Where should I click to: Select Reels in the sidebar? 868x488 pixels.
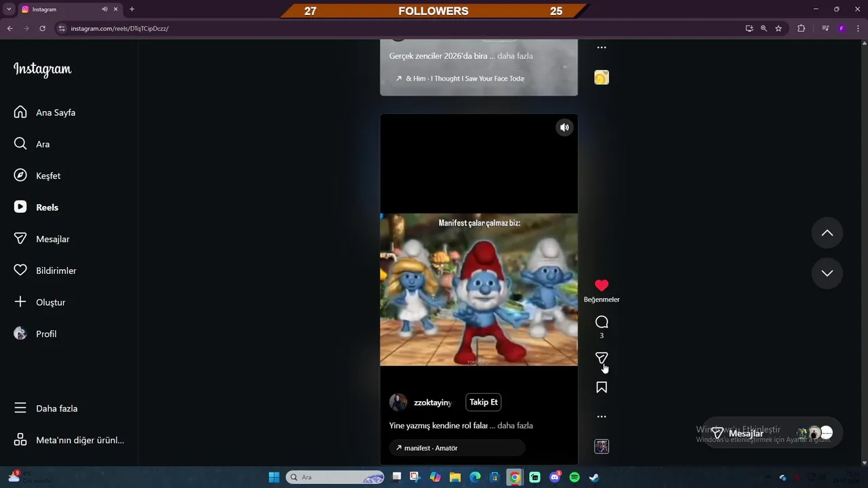point(36,207)
